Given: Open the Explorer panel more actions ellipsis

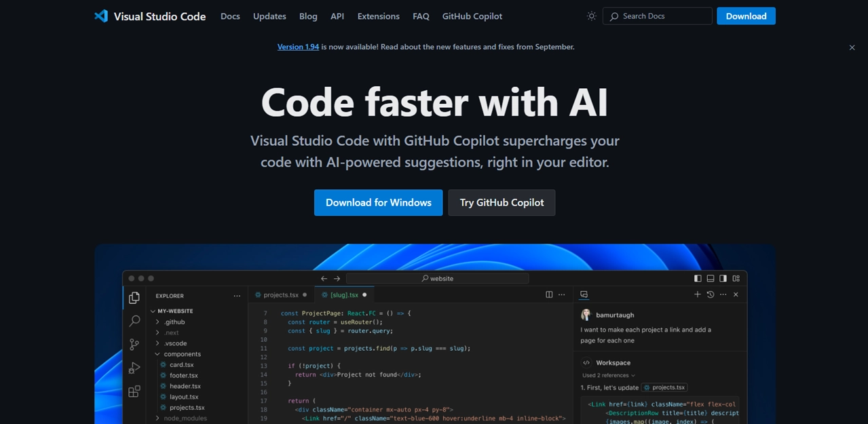Looking at the screenshot, I should tap(237, 296).
